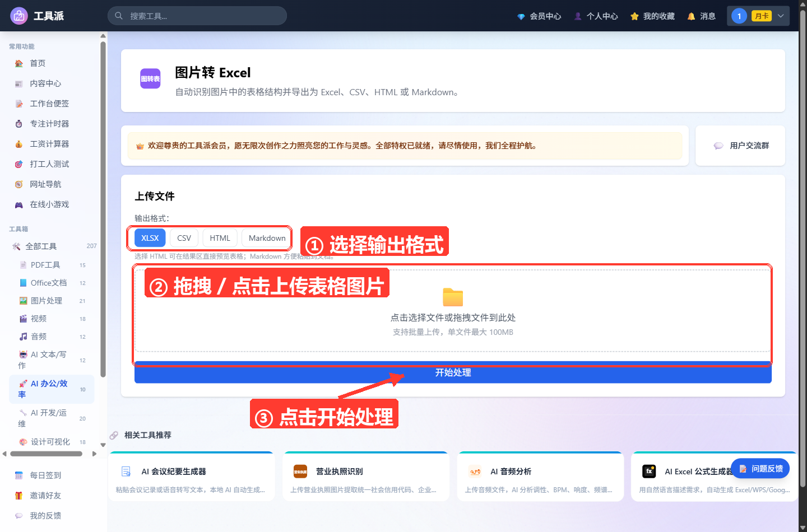Click the file upload drop zone
807x532 pixels.
click(x=453, y=311)
